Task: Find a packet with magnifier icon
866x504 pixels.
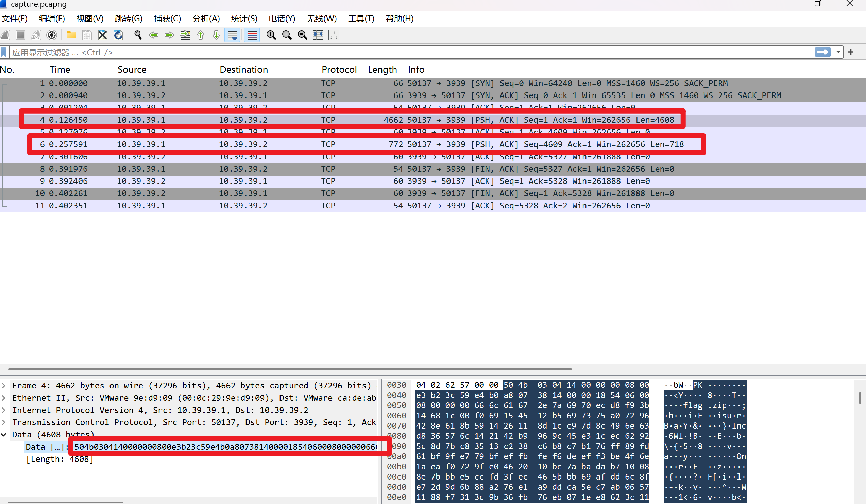Action: 138,35
